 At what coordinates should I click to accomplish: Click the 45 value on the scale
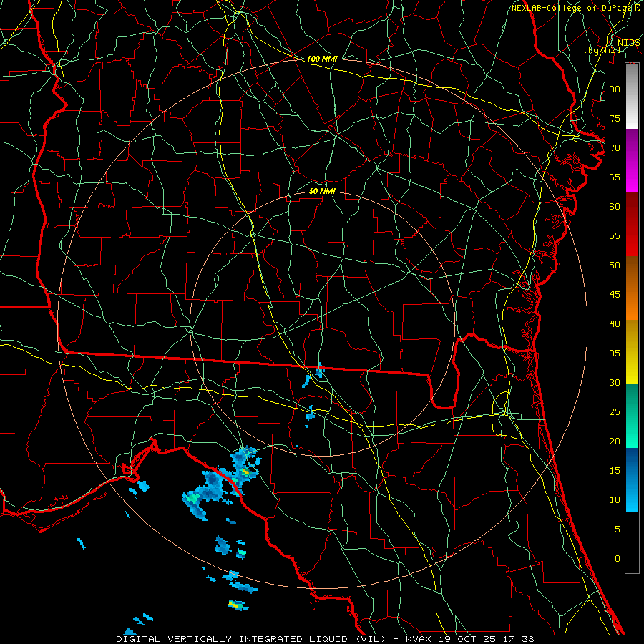tap(615, 295)
